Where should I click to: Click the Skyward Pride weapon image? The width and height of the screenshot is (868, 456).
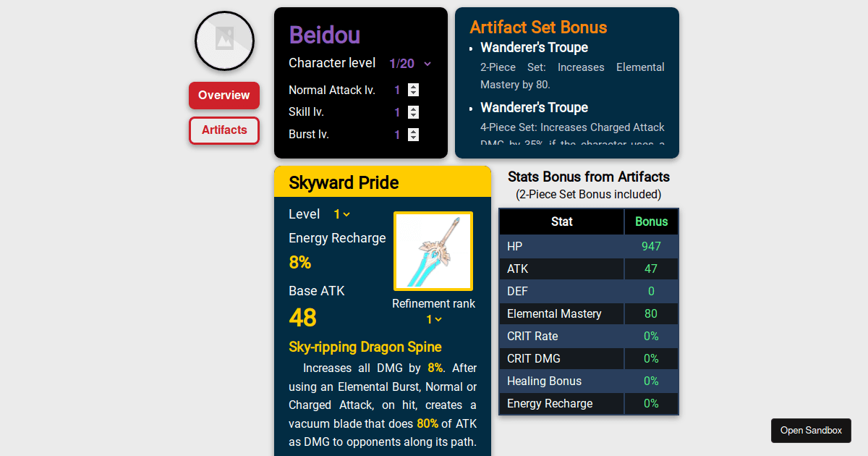pyautogui.click(x=433, y=250)
